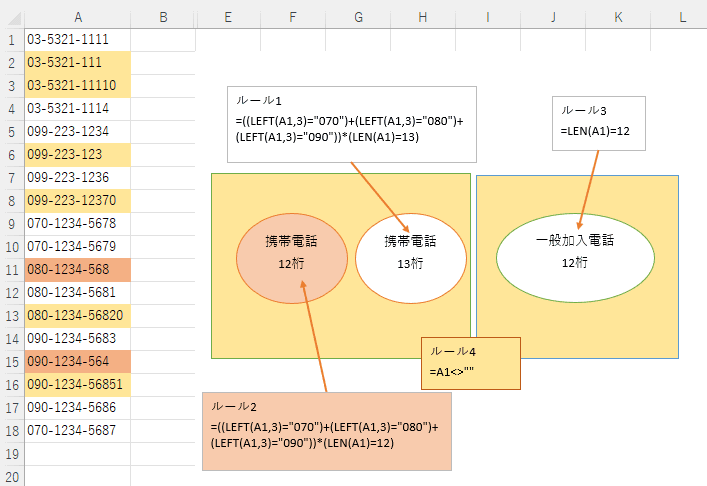
Task: Click the select-all corner of the sheet
Action: click(12, 18)
